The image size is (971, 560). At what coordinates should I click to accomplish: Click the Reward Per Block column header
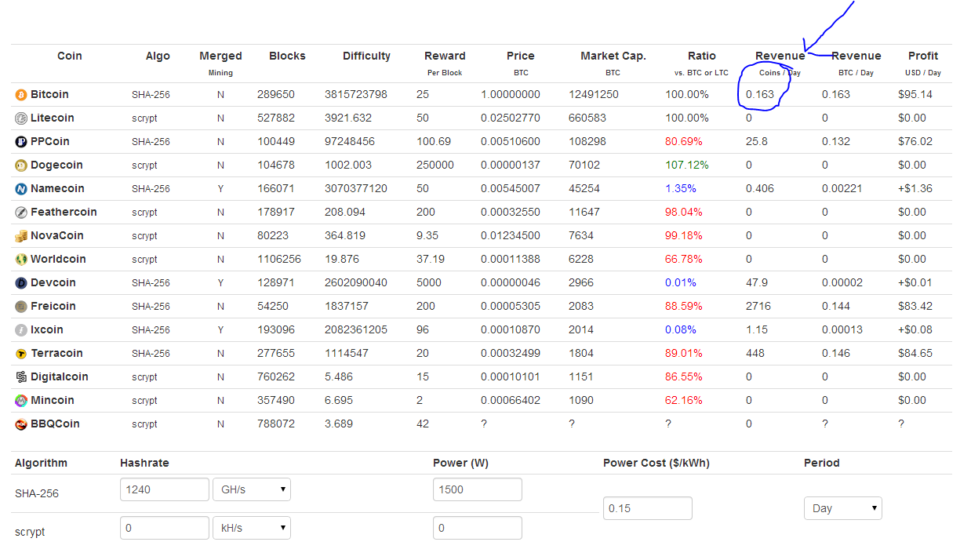pyautogui.click(x=445, y=63)
